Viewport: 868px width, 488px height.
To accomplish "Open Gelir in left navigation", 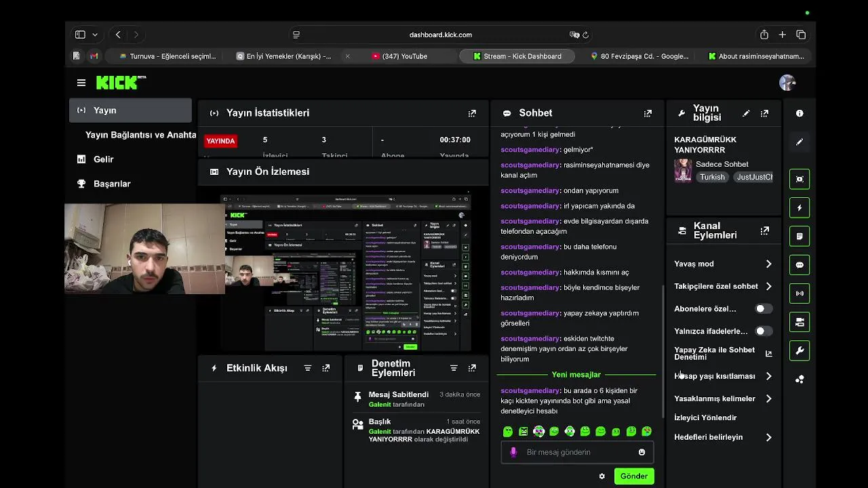I will click(104, 159).
